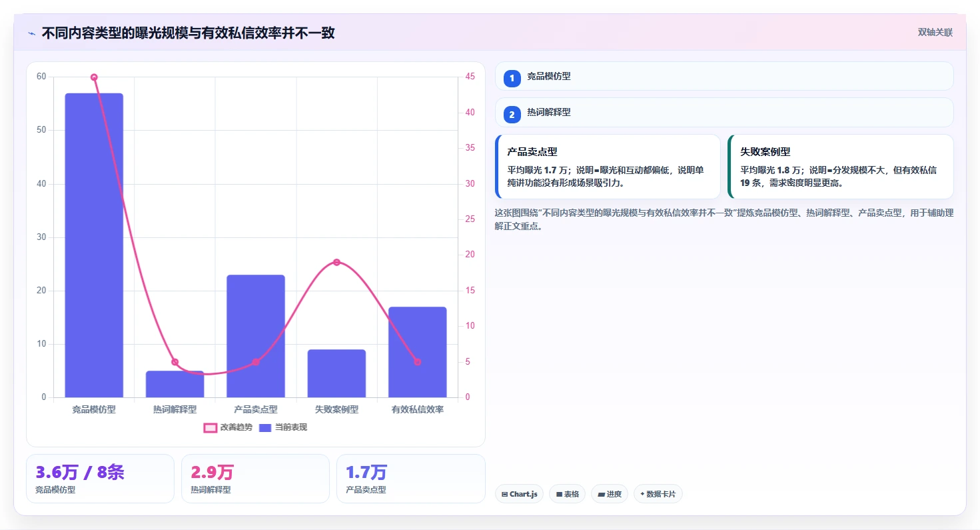This screenshot has height=530, width=980.
Task: Open the 失败案例型 description card
Action: pyautogui.click(x=841, y=167)
